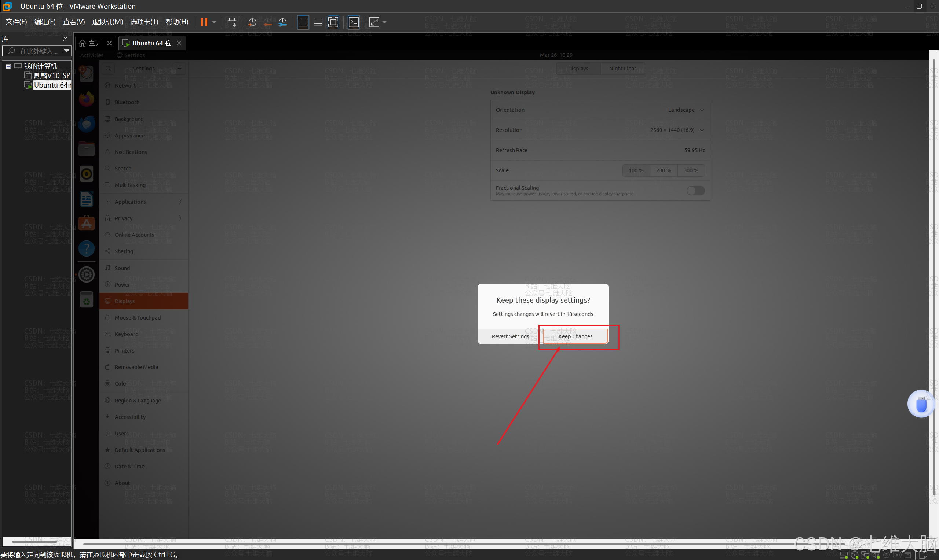
Task: Click the orange Pause VM button
Action: click(x=204, y=22)
